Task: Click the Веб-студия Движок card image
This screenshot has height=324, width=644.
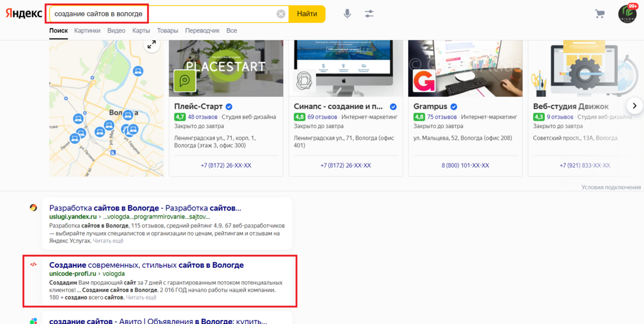Action: pyautogui.click(x=585, y=68)
